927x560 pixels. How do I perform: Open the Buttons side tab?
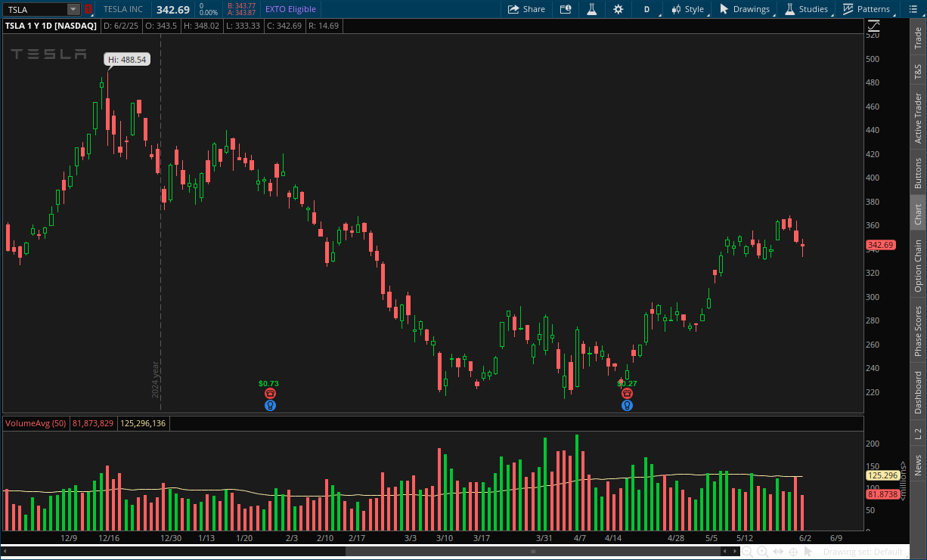918,173
